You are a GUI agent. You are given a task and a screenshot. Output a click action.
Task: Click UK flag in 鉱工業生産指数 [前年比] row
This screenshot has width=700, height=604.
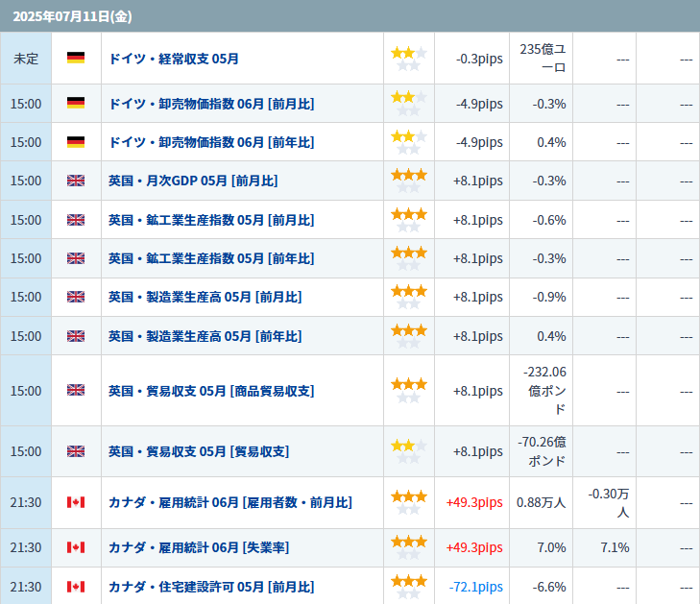(x=76, y=258)
